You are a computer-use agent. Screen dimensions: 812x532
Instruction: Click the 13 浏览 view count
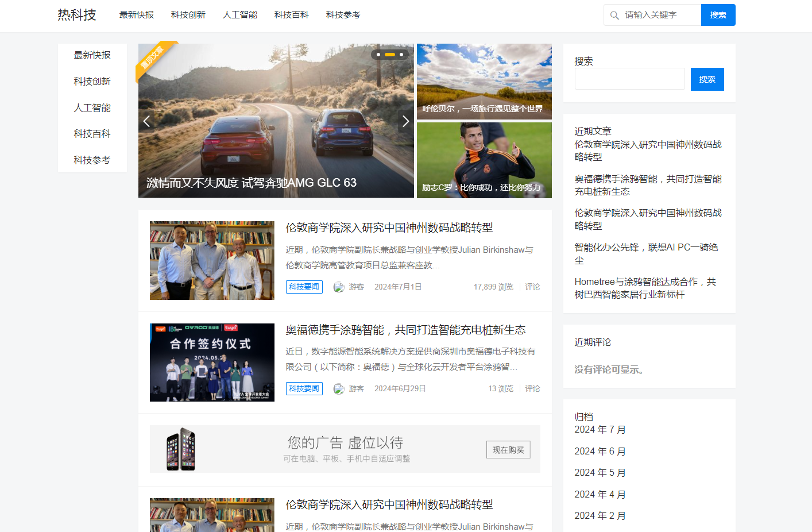coord(501,388)
